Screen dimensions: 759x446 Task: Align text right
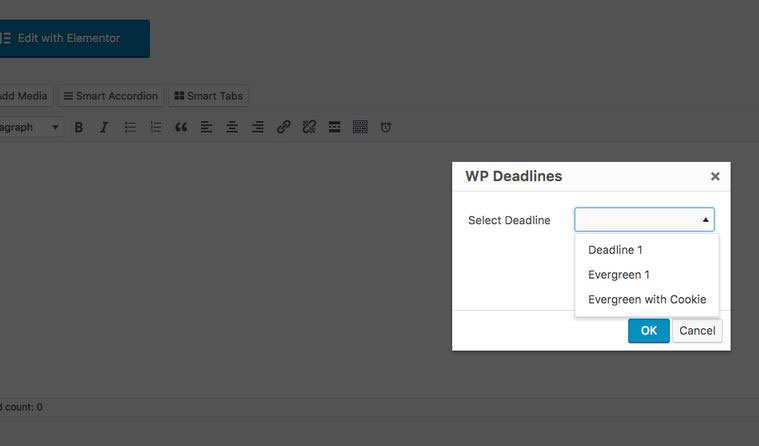258,127
